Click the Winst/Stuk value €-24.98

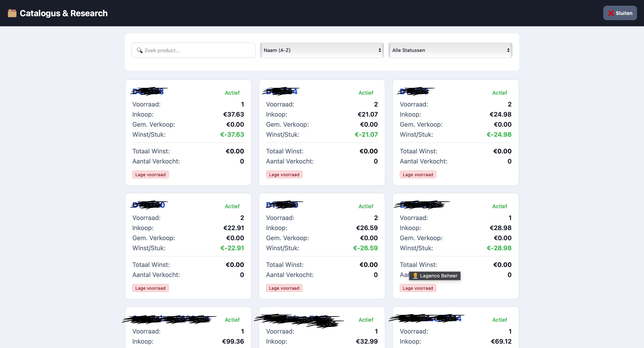(499, 135)
